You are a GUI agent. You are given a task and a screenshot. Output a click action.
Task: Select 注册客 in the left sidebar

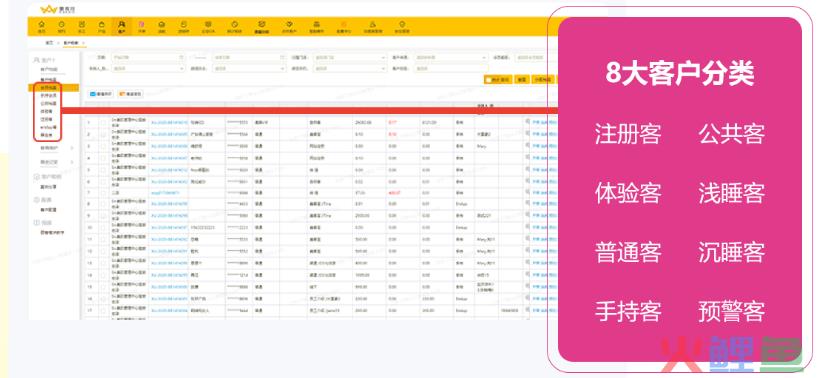[46, 119]
